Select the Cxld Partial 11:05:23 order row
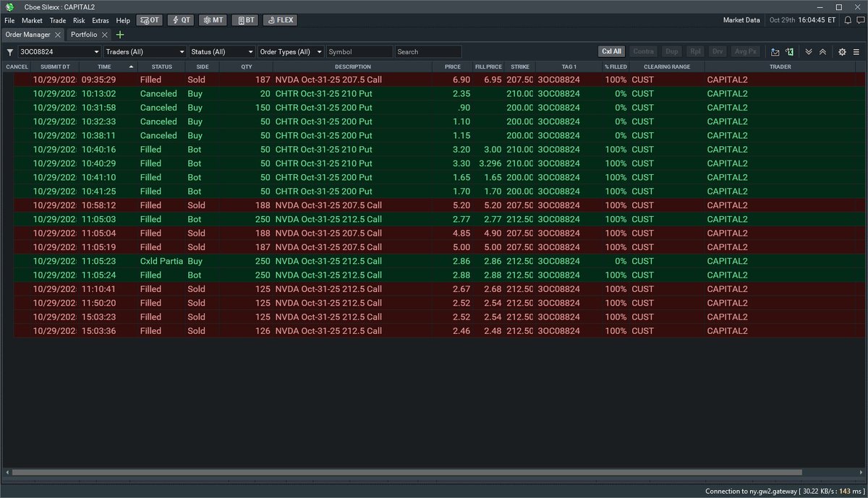Viewport: 868px width, 498px height. [x=434, y=261]
